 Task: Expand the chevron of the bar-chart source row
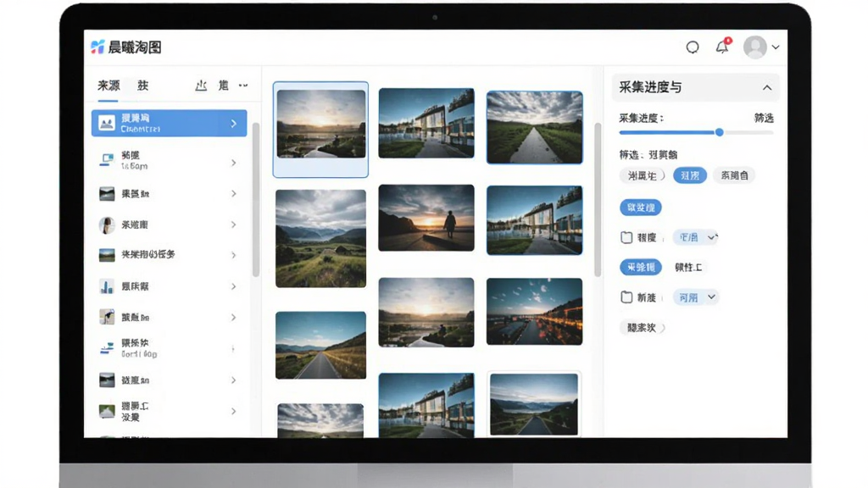point(234,286)
